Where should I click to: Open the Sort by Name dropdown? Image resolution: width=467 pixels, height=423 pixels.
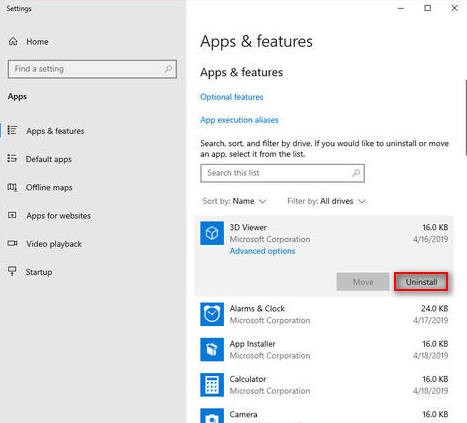pos(234,201)
